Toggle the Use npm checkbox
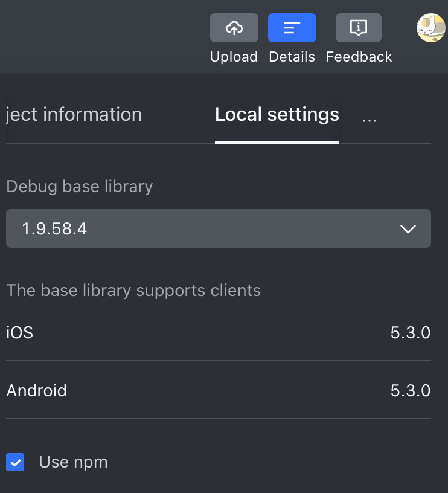448x493 pixels. [x=15, y=462]
